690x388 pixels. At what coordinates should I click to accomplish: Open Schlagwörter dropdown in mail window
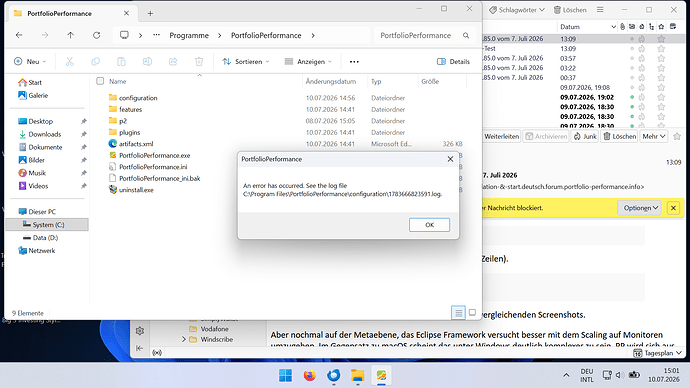coord(517,10)
